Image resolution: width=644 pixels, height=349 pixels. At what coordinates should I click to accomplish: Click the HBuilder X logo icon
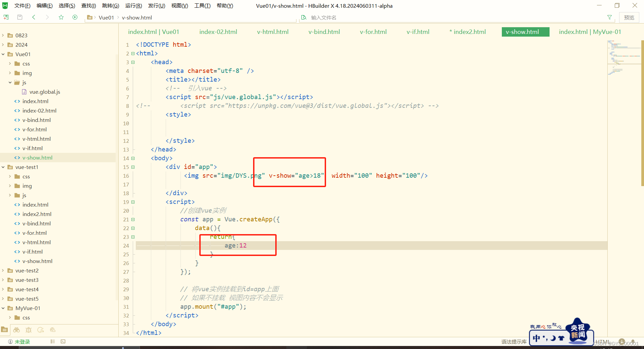(5, 5)
